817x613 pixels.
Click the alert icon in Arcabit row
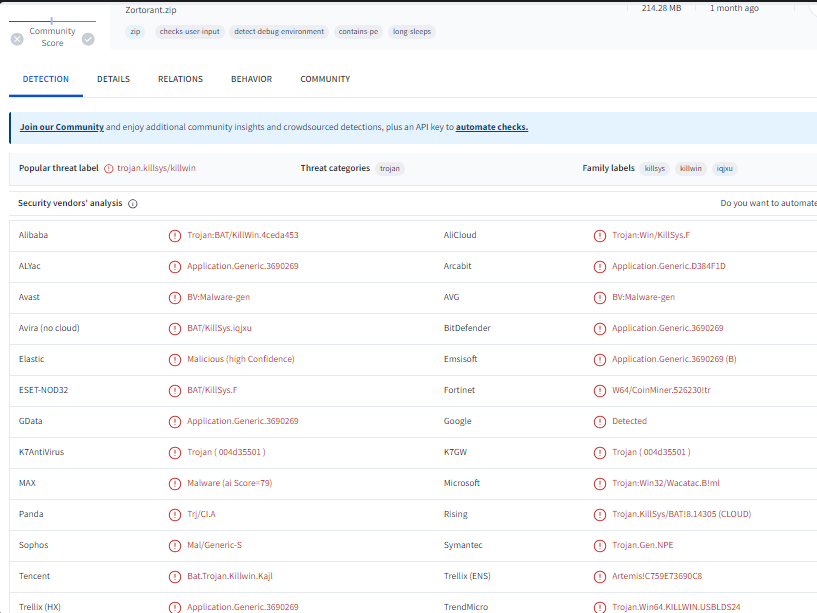(x=600, y=266)
